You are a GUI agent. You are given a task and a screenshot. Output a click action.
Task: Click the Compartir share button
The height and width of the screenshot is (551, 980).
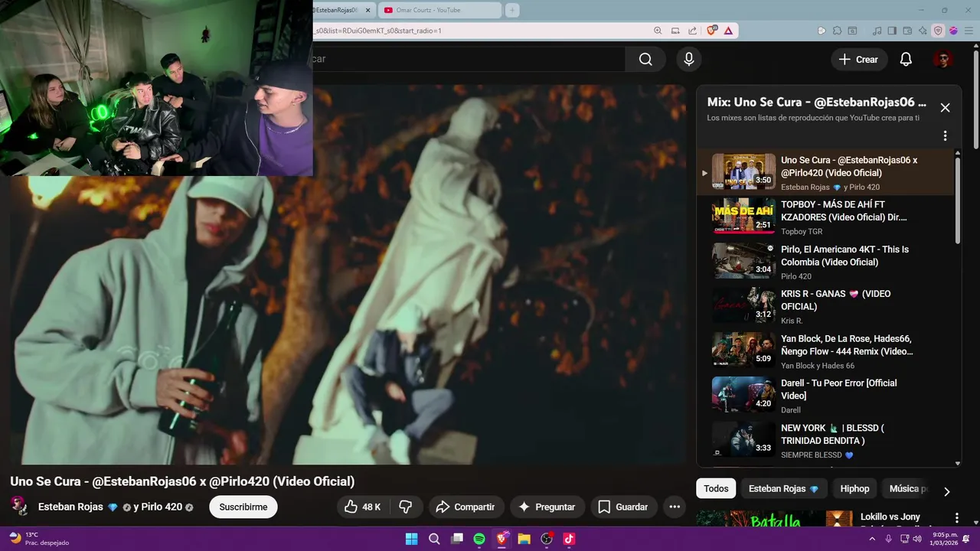tap(465, 507)
